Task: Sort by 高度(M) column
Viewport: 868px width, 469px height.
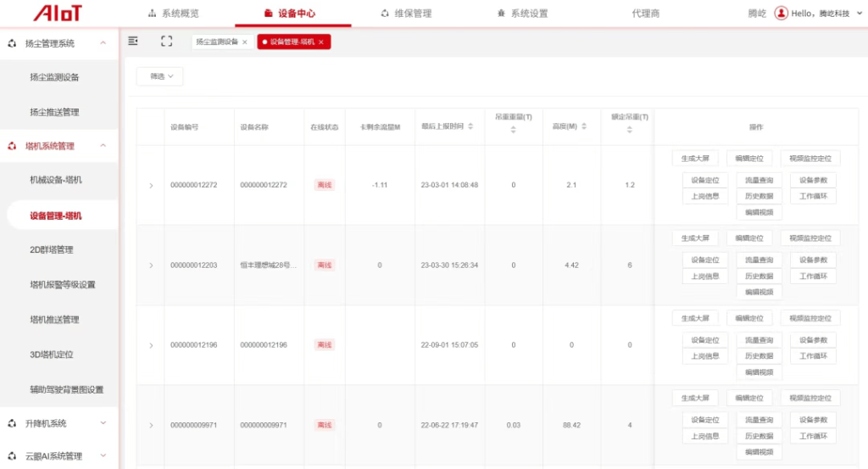Action: click(x=583, y=127)
